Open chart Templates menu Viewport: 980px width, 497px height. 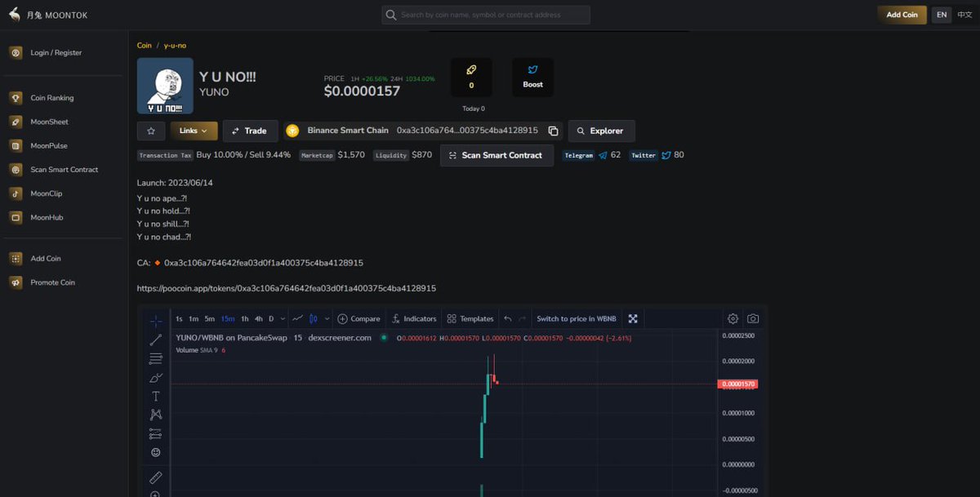click(470, 319)
